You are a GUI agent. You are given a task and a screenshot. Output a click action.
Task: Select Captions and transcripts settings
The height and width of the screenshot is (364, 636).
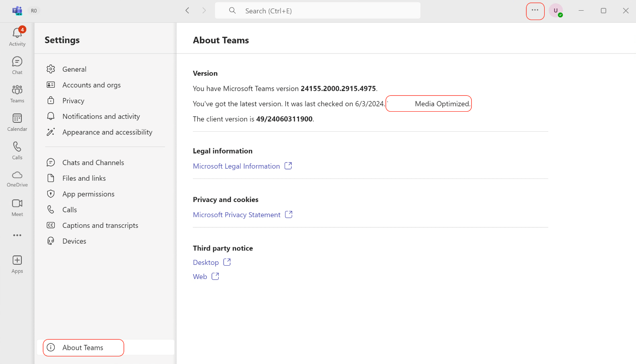click(100, 226)
